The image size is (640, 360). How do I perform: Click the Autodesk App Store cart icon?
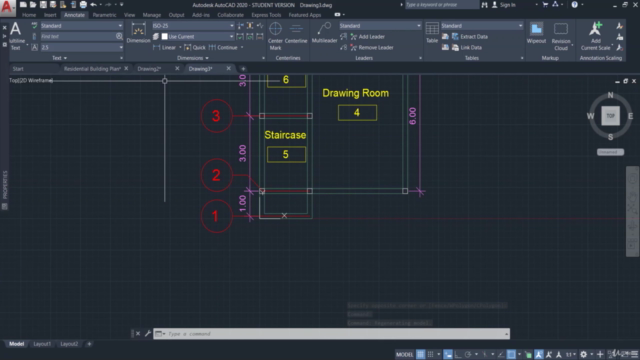tap(545, 5)
